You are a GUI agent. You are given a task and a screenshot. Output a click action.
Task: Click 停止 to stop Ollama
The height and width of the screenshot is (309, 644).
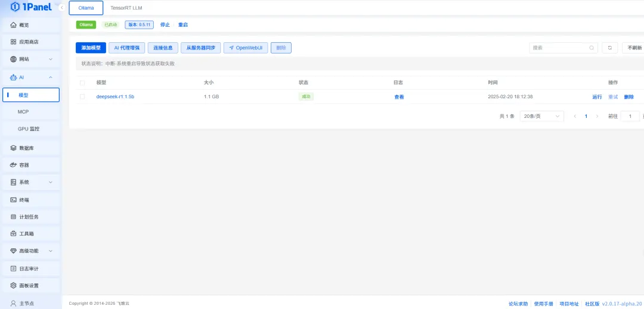(x=165, y=25)
